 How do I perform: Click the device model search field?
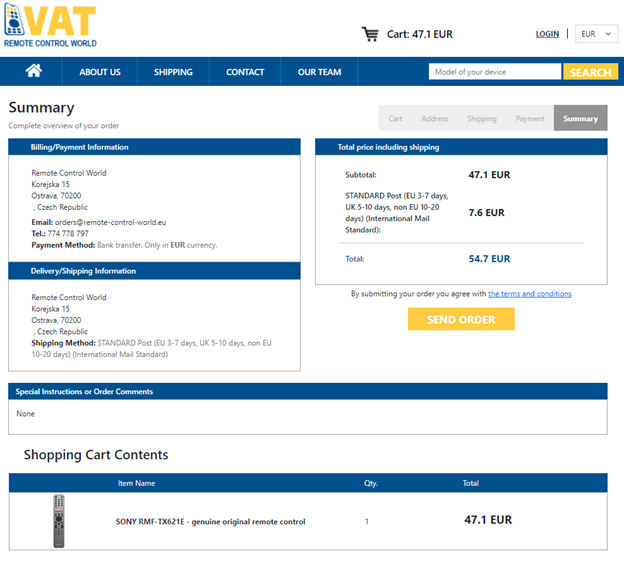(494, 72)
